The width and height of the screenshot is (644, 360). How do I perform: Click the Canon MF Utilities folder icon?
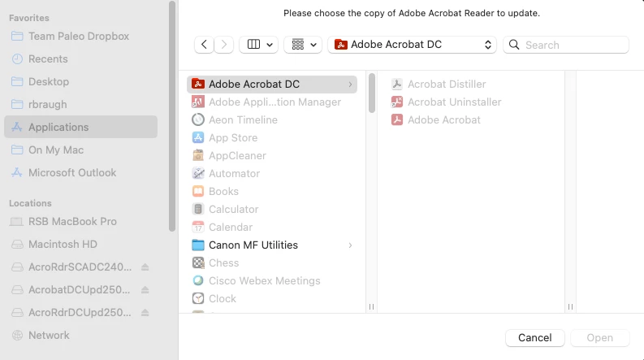(198, 245)
